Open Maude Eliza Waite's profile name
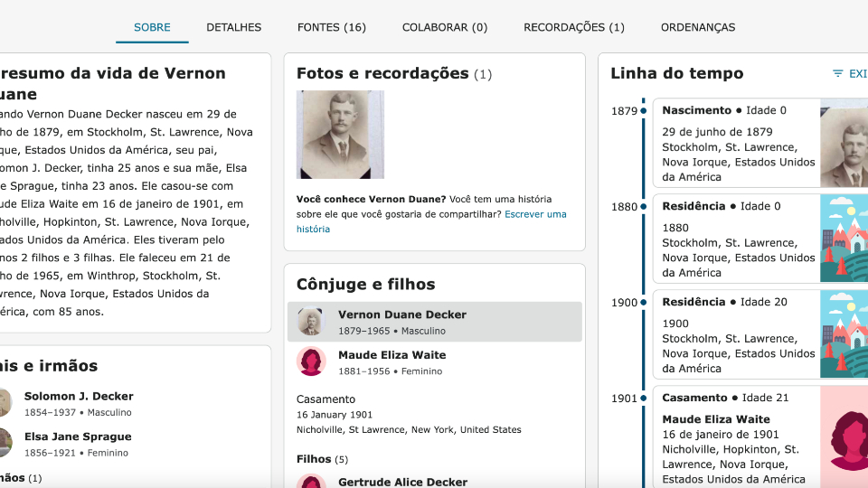Viewport: 868px width, 488px height. tap(392, 354)
